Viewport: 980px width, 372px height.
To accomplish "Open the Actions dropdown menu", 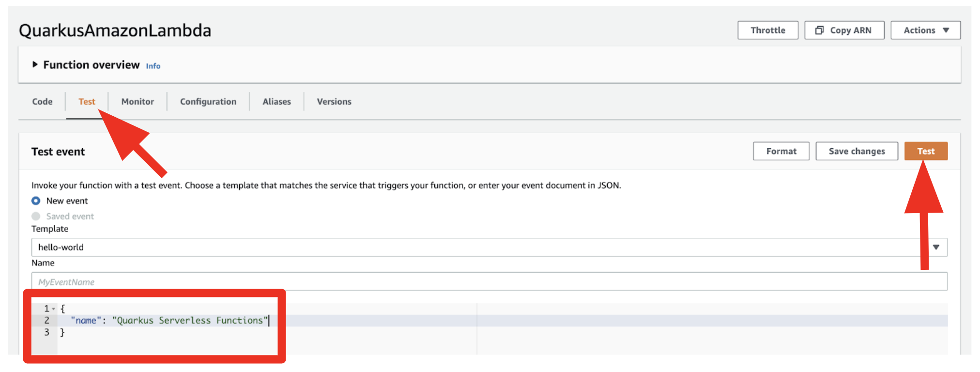I will coord(925,30).
